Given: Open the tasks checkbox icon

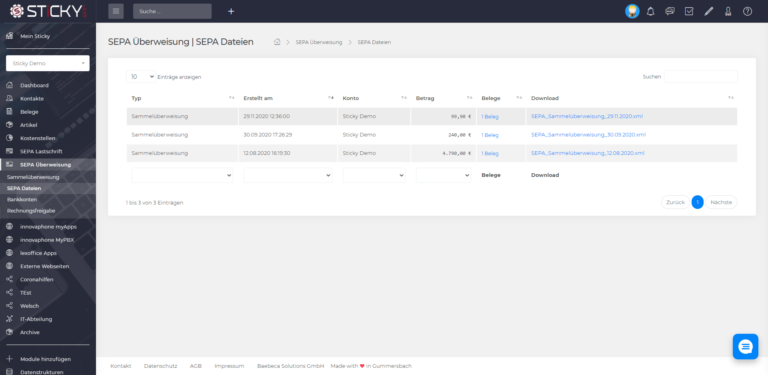Looking at the screenshot, I should click(689, 11).
